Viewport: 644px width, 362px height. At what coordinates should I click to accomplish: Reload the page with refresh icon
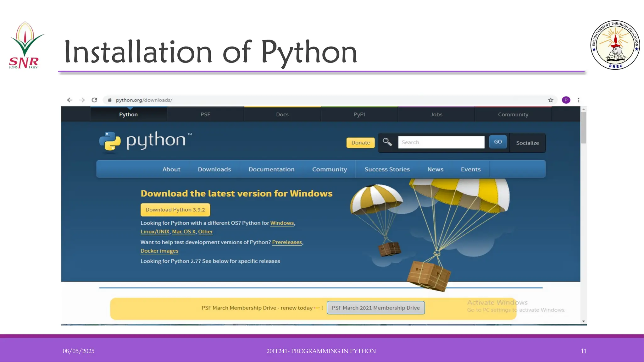coord(94,100)
